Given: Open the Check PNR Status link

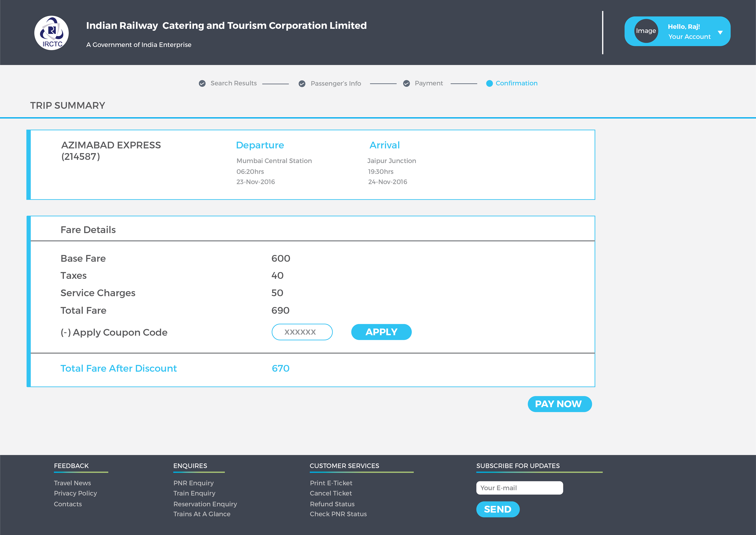Looking at the screenshot, I should [338, 514].
